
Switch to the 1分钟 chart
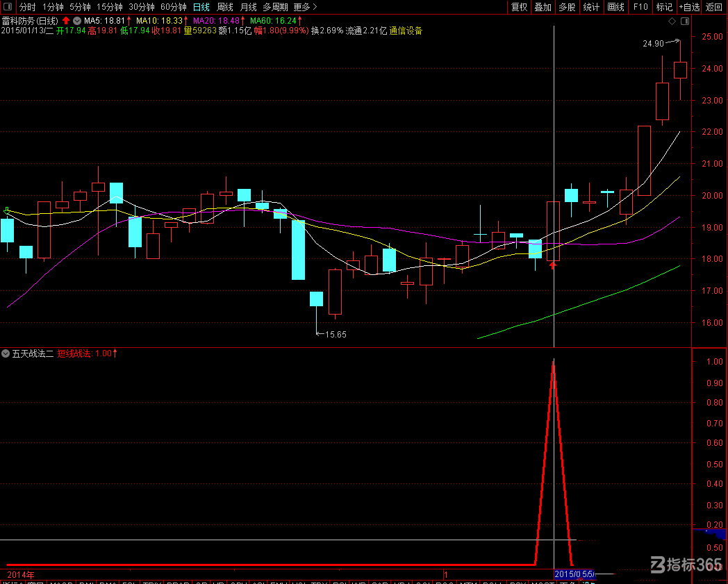point(53,7)
